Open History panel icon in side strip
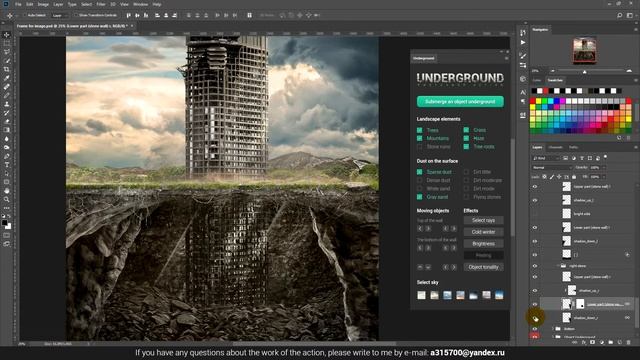 [x=523, y=33]
